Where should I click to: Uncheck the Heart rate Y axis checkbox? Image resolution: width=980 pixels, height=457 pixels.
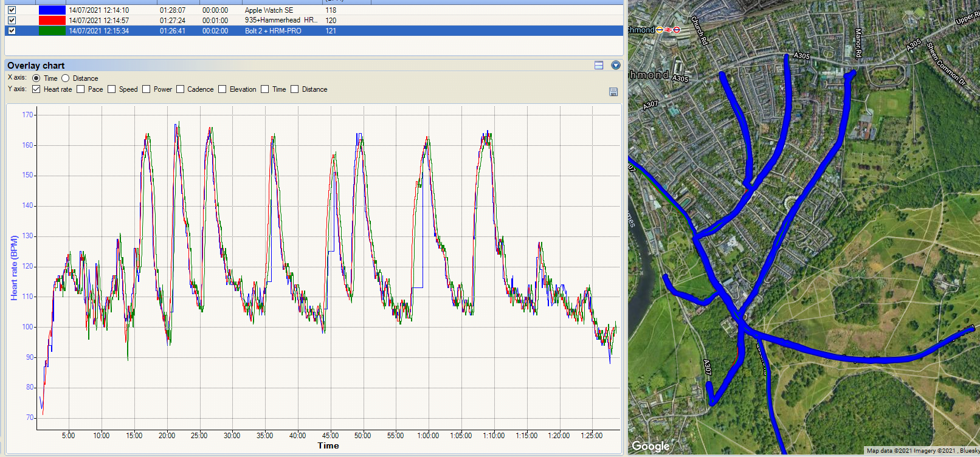(x=36, y=89)
